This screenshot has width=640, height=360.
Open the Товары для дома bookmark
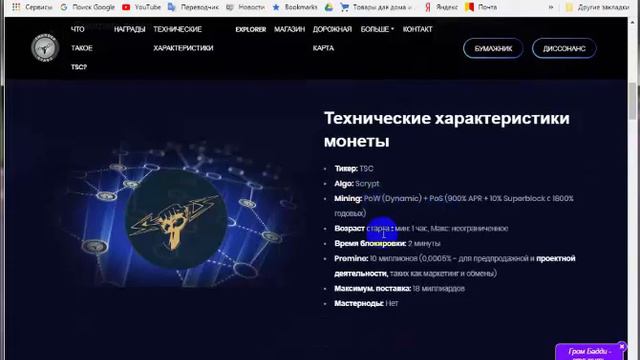[376, 7]
